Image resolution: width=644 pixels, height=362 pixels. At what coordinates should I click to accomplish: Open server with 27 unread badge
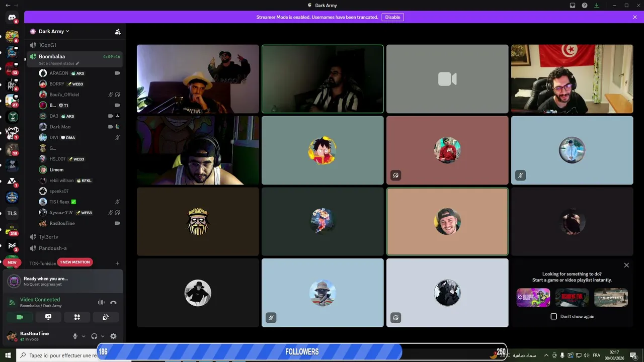tap(12, 101)
